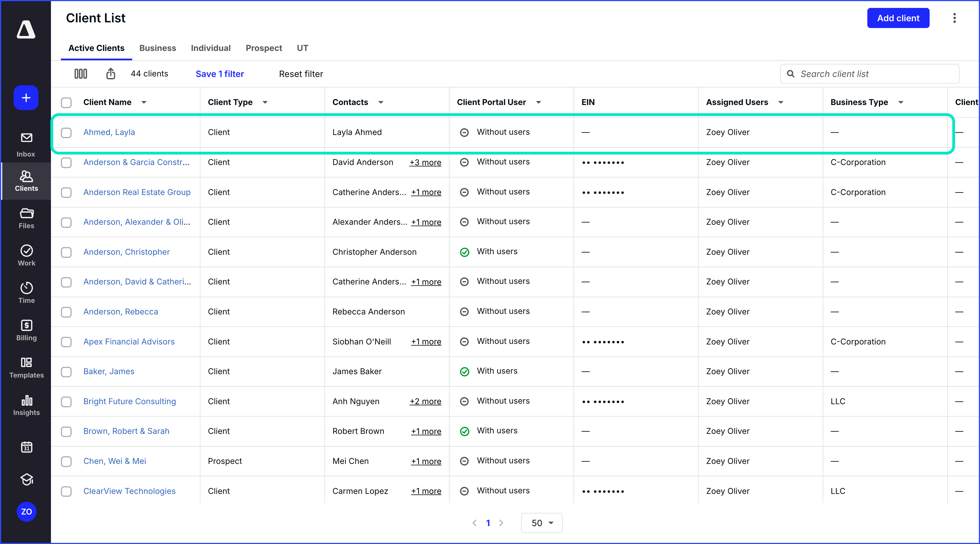The image size is (980, 544).
Task: Select the checkbox next to Ahmed, Layla
Action: 66,132
